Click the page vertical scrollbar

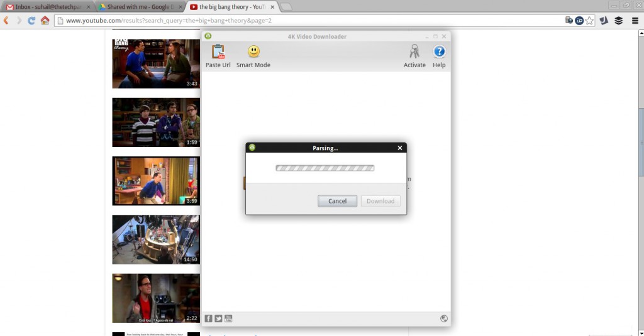[x=641, y=142]
